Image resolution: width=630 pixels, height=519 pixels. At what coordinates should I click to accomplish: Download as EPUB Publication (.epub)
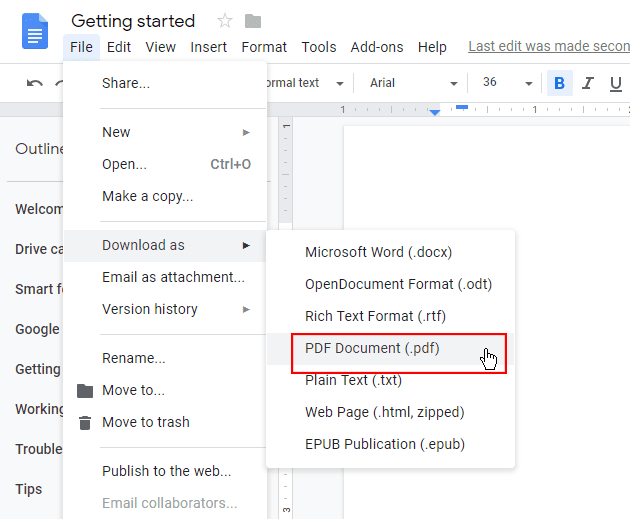click(x=390, y=444)
